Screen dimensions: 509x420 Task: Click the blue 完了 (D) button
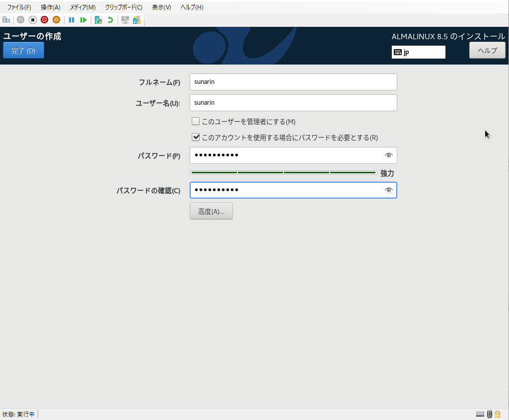coord(23,51)
